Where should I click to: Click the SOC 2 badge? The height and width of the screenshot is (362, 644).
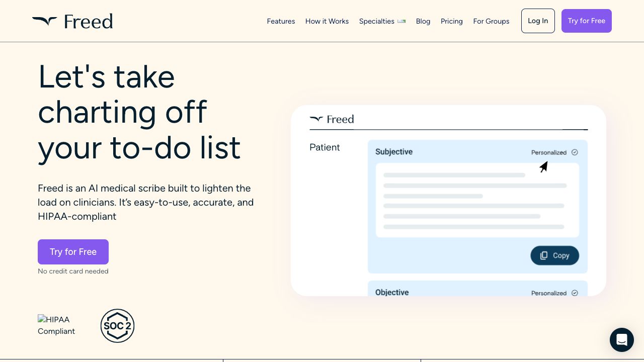(117, 326)
